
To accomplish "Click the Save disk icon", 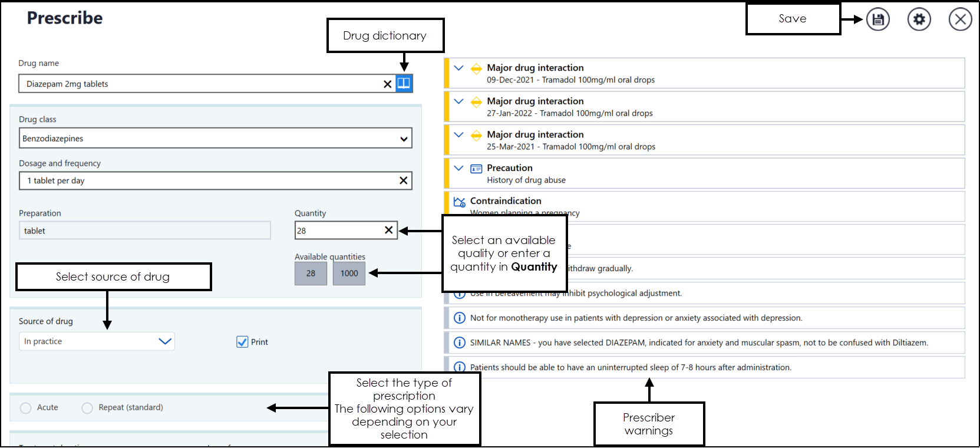I will coord(877,19).
